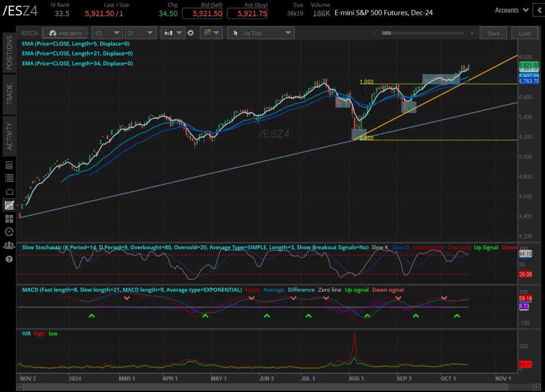Adjust the chart zoom slider handle
Image resolution: width=545 pixels, height=392 pixels.
pyautogui.click(x=386, y=33)
